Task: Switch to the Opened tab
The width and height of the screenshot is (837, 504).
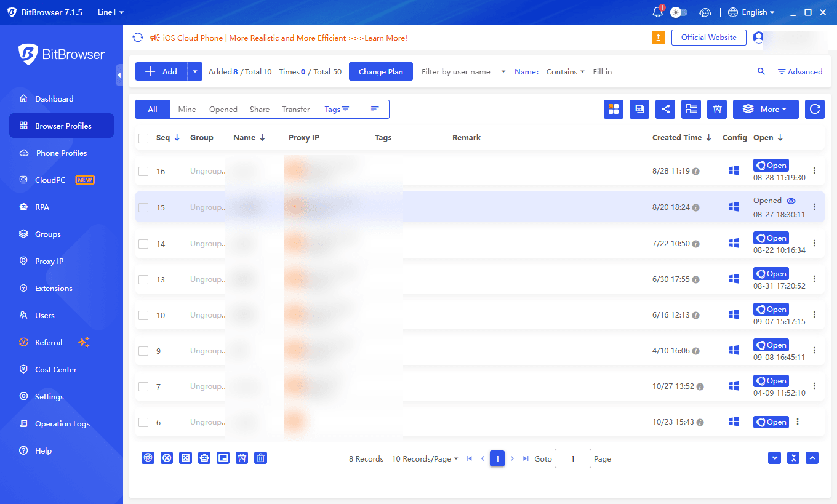Action: pyautogui.click(x=223, y=109)
